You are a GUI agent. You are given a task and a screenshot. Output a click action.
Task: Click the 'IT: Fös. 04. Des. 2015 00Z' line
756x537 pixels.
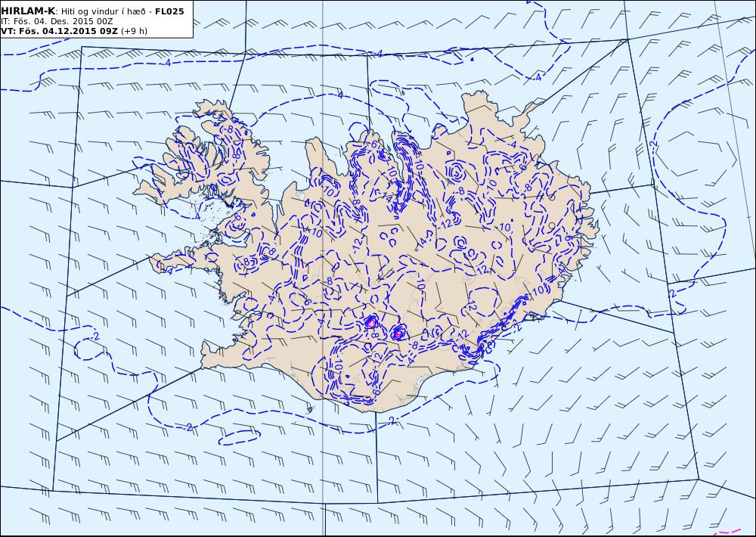coord(57,21)
